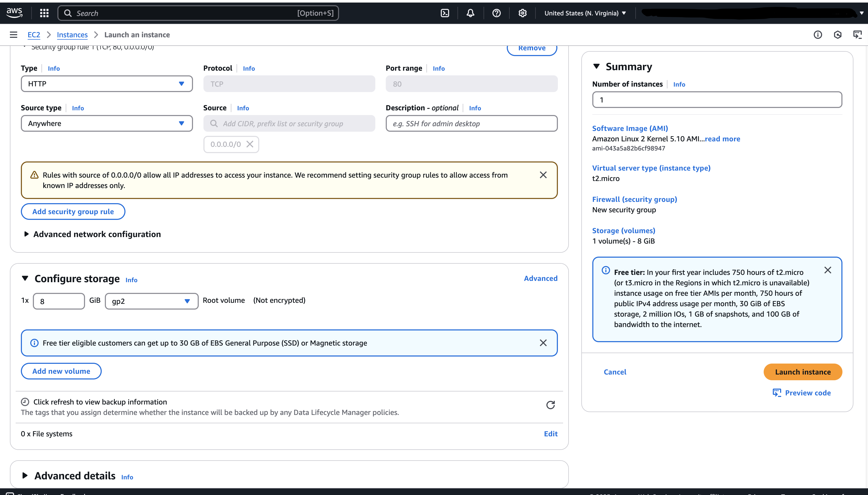The height and width of the screenshot is (495, 868).
Task: Remove the 0.0.0.0/0 source tag
Action: coord(250,144)
